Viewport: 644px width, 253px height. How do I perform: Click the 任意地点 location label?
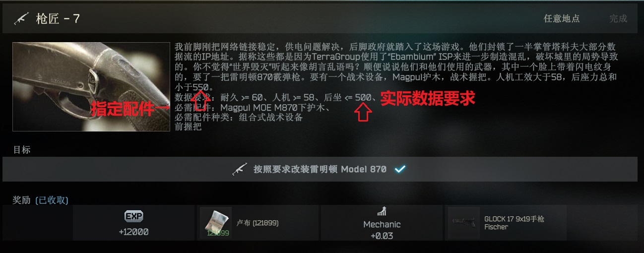click(562, 19)
